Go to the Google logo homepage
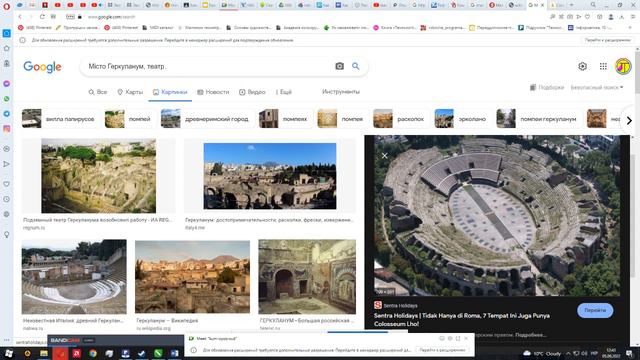 tap(42, 67)
